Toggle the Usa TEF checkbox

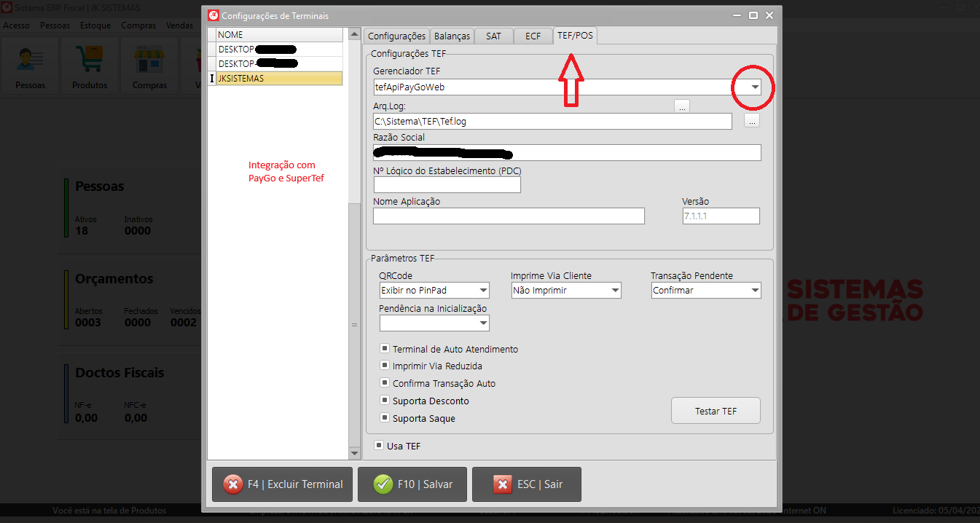click(x=378, y=445)
